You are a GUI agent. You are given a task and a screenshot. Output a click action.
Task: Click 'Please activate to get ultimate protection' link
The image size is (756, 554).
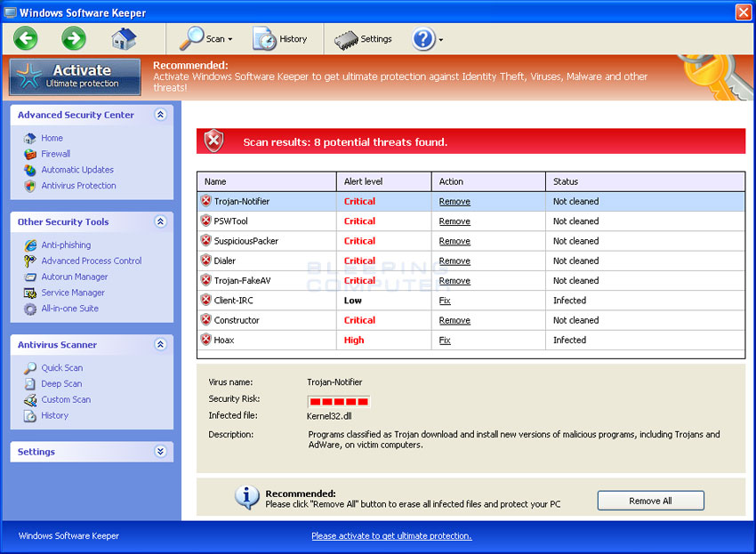pos(391,535)
